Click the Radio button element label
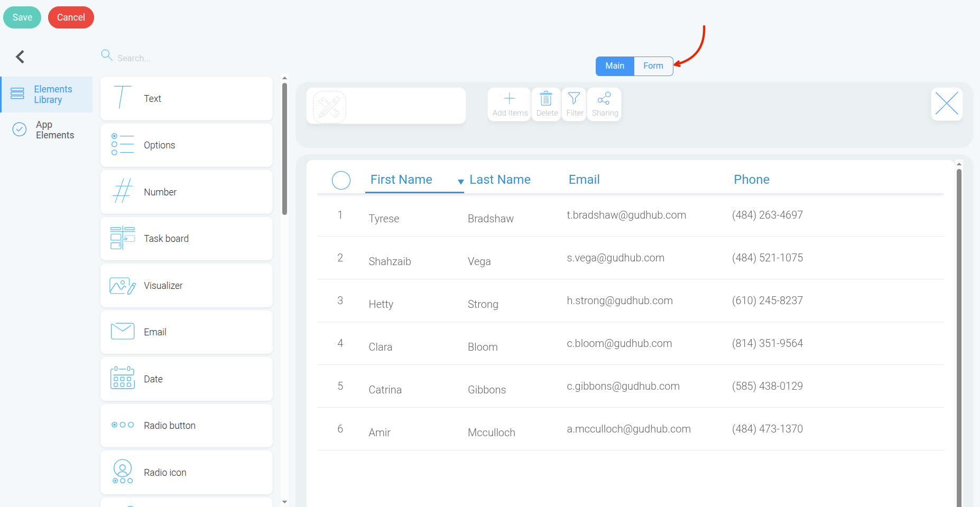Screen dimensions: 980x507 tap(170, 426)
